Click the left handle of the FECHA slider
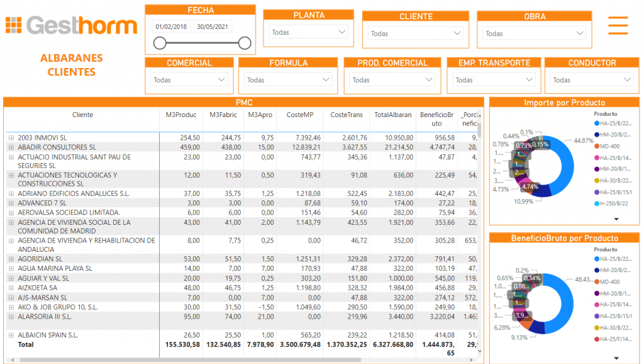644x364 pixels. [160, 43]
